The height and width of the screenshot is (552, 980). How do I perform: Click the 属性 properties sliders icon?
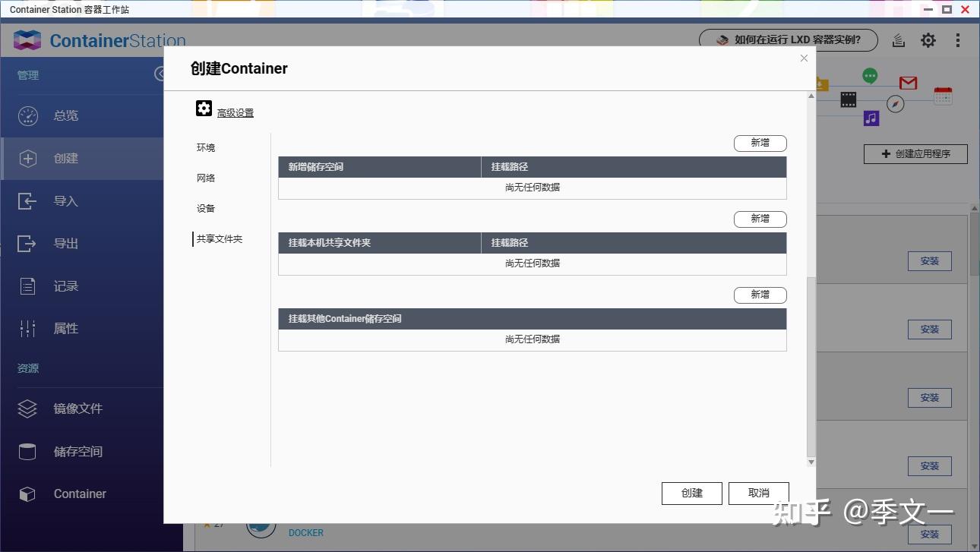point(27,328)
